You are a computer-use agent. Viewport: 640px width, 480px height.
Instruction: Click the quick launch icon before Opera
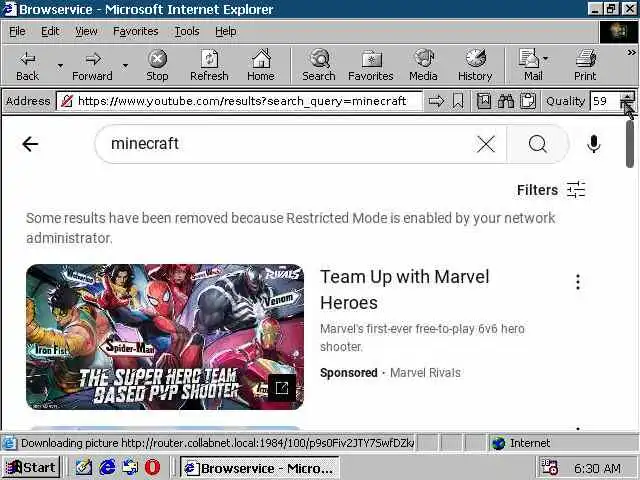click(130, 467)
